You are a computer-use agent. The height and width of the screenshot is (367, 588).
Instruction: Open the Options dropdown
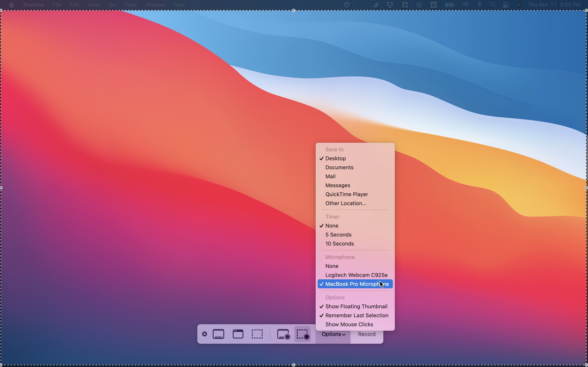tap(334, 334)
